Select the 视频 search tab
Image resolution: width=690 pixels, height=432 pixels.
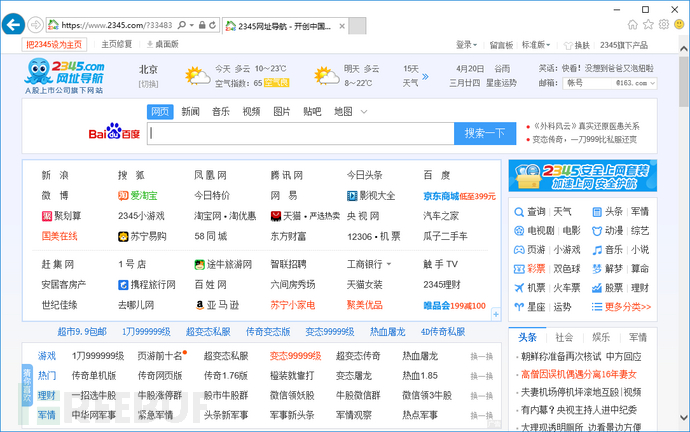pos(251,112)
